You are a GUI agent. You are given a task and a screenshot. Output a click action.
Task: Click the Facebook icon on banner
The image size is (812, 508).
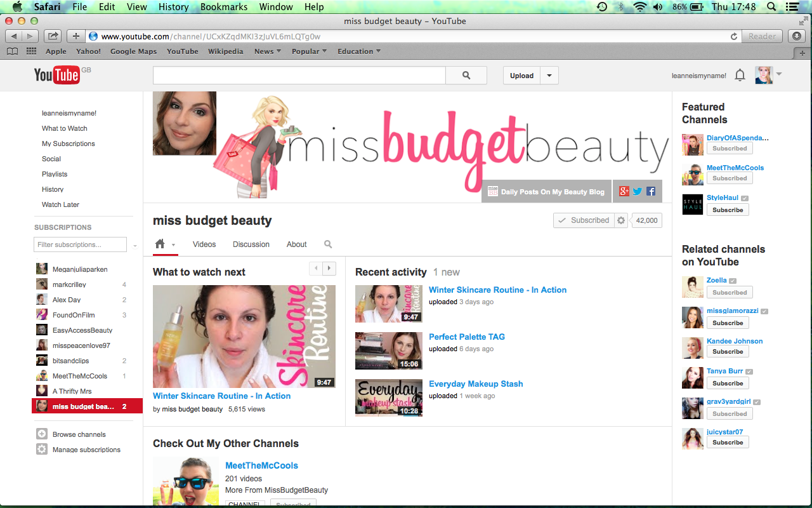click(651, 191)
